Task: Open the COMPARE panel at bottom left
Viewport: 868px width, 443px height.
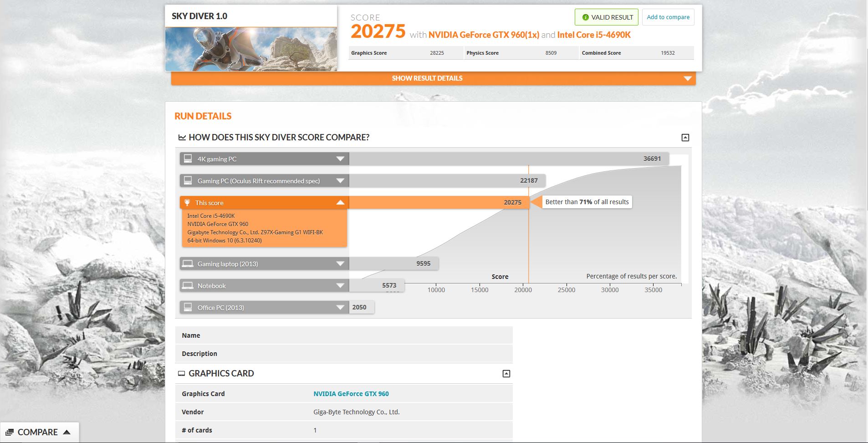Action: pyautogui.click(x=39, y=432)
